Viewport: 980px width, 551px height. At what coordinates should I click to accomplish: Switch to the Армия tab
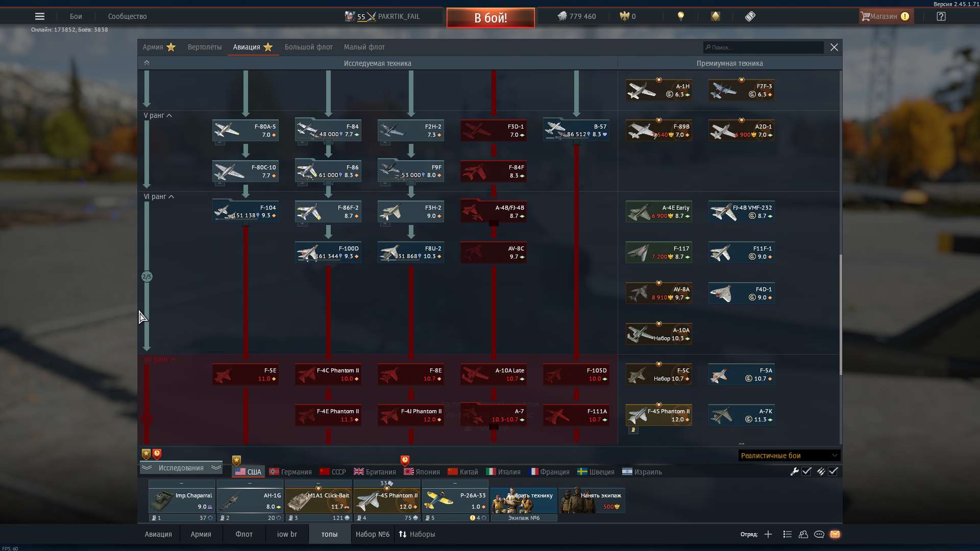pos(159,47)
